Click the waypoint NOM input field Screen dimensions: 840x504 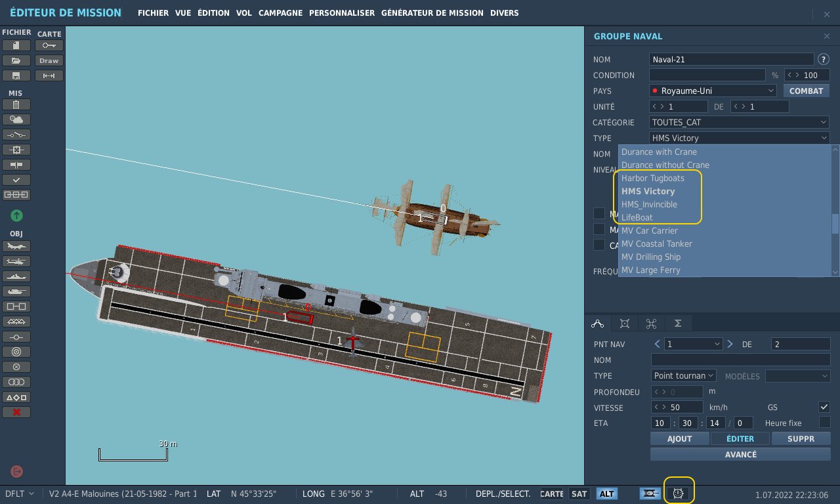(741, 360)
